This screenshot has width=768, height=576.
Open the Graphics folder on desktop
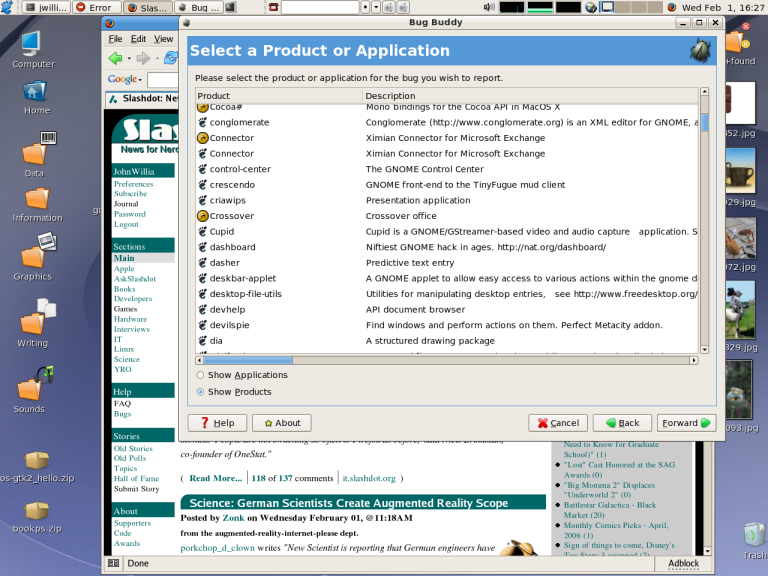(33, 258)
